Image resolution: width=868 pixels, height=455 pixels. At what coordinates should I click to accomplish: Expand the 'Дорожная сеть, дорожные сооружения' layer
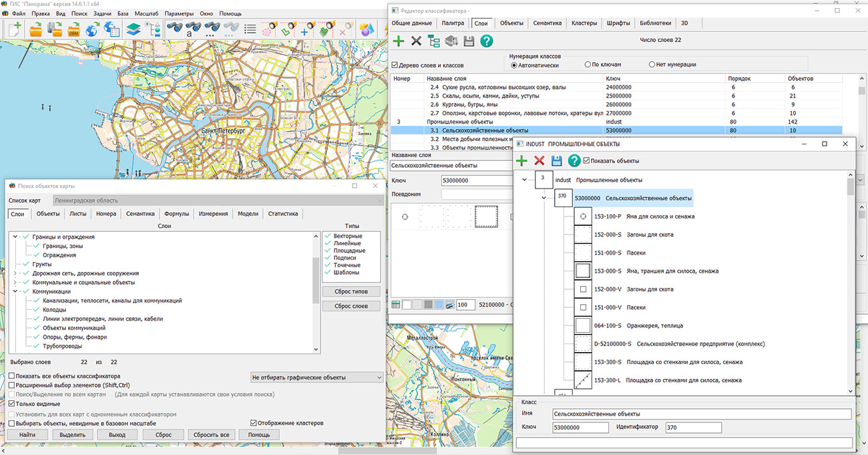(x=15, y=273)
